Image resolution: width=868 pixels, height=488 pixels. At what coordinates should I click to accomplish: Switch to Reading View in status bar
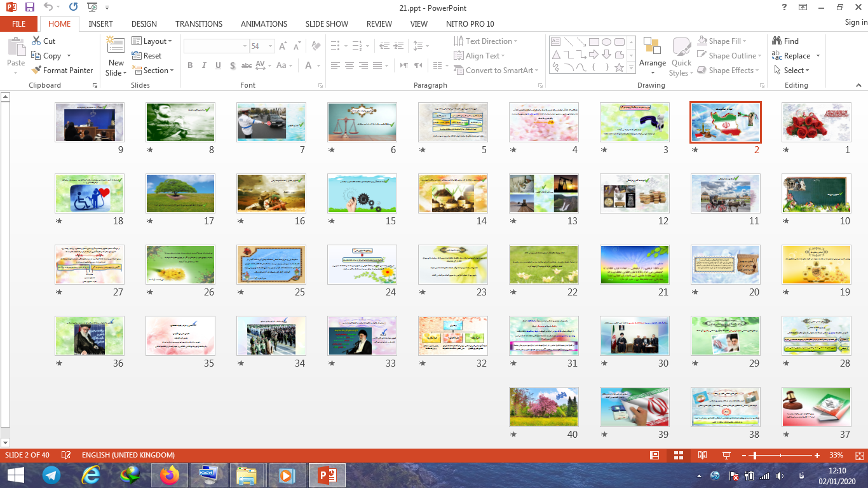(702, 456)
